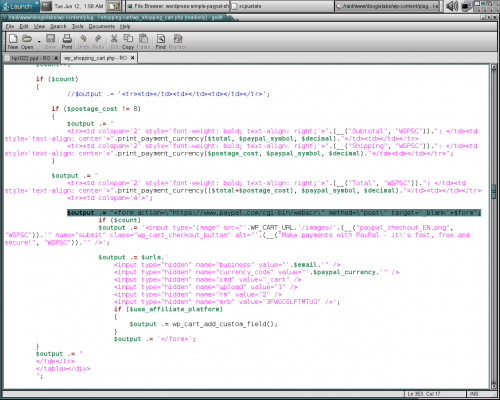The width and height of the screenshot is (500, 400).
Task: Click the '$output .= $urls.' line
Action: [133, 257]
